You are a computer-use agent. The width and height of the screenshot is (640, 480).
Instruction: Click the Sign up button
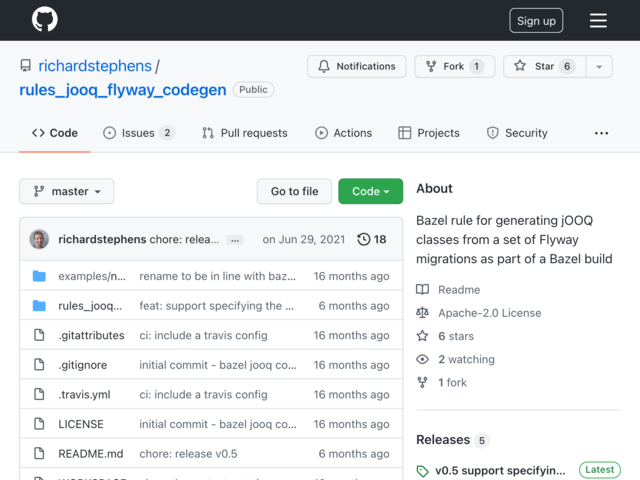(x=536, y=20)
